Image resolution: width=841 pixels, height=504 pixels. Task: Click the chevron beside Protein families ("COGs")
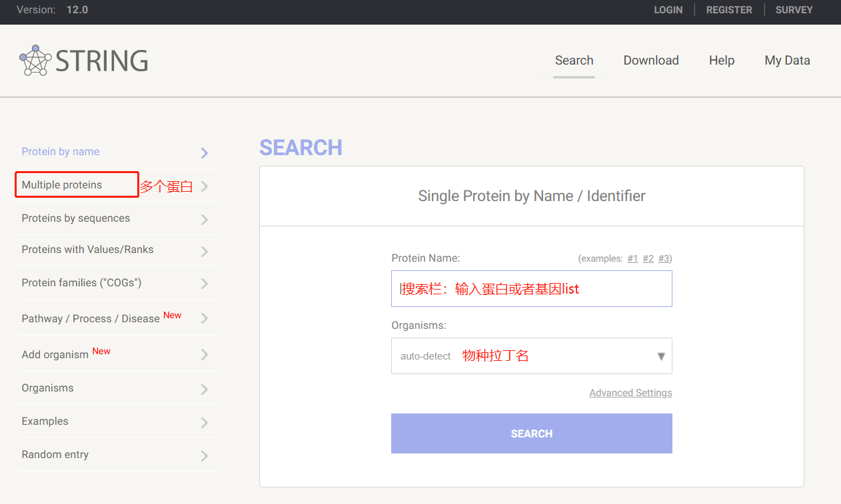pyautogui.click(x=205, y=284)
